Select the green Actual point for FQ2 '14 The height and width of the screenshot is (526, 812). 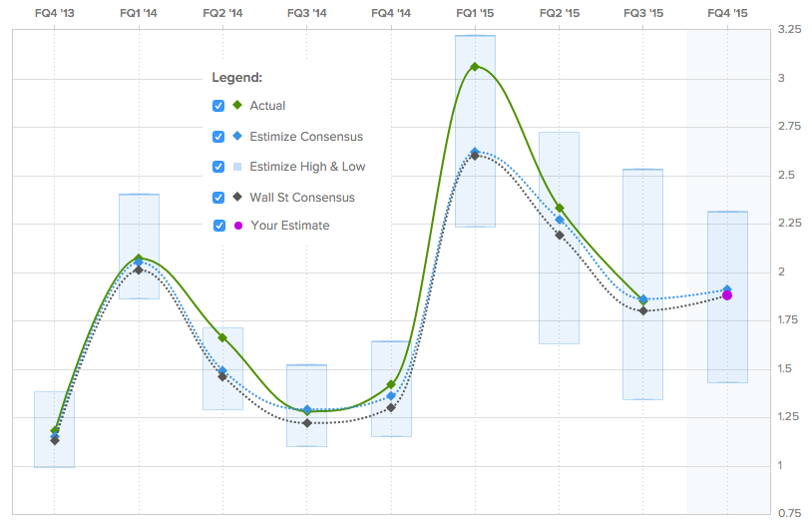click(222, 338)
